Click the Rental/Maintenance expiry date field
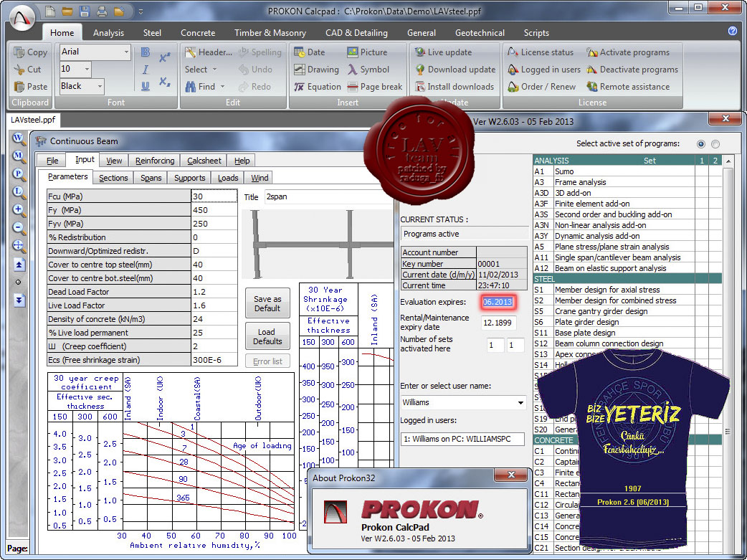Viewport: 747px width, 560px height. (x=499, y=323)
